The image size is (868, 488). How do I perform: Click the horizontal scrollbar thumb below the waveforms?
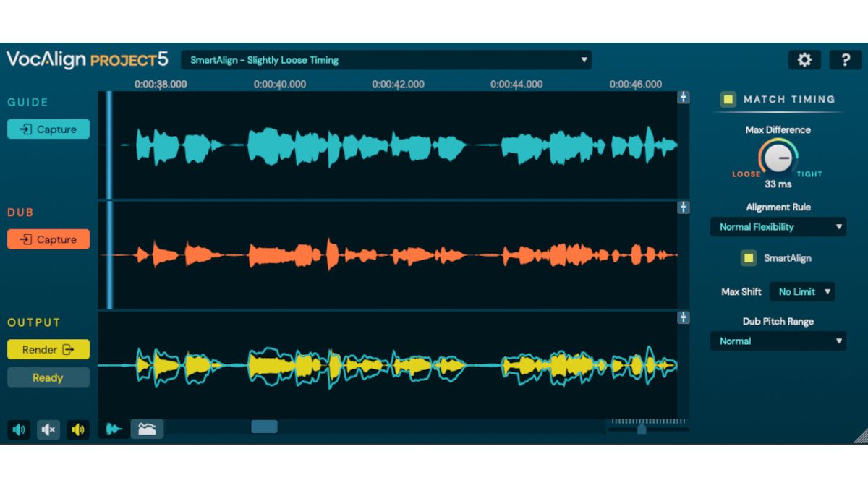264,427
